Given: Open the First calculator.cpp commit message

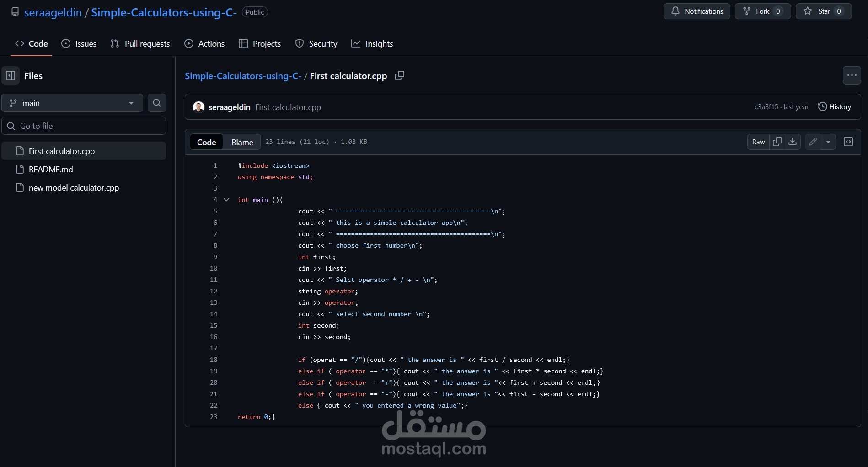Looking at the screenshot, I should (x=288, y=107).
